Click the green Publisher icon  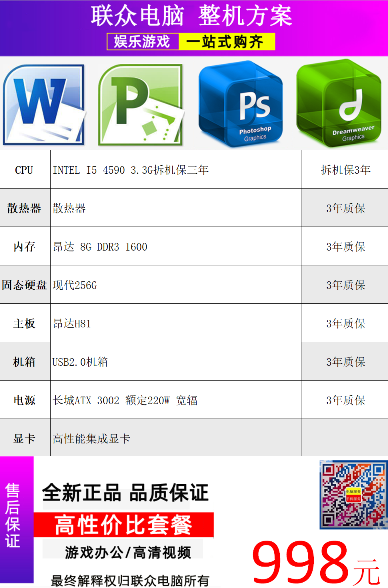tap(141, 105)
